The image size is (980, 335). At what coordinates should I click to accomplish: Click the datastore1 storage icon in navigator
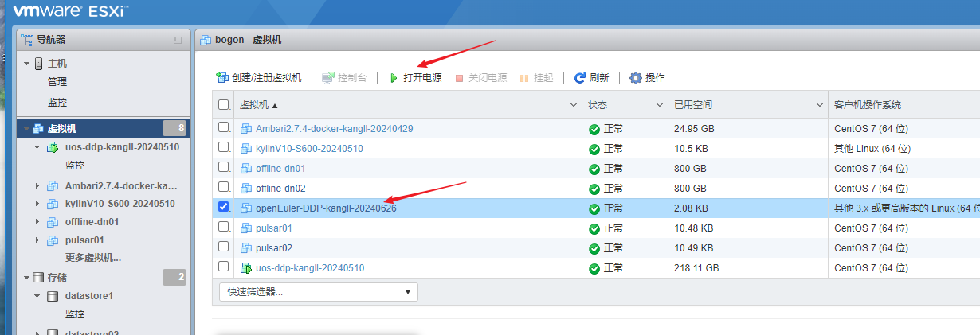(53, 296)
